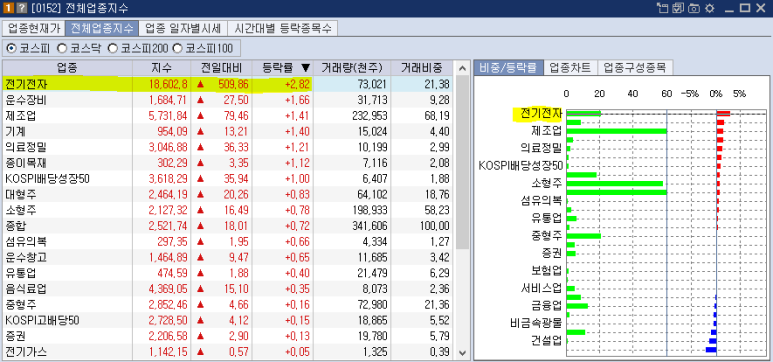
Task: Click the 등락률 header sort arrow
Action: pyautogui.click(x=306, y=68)
